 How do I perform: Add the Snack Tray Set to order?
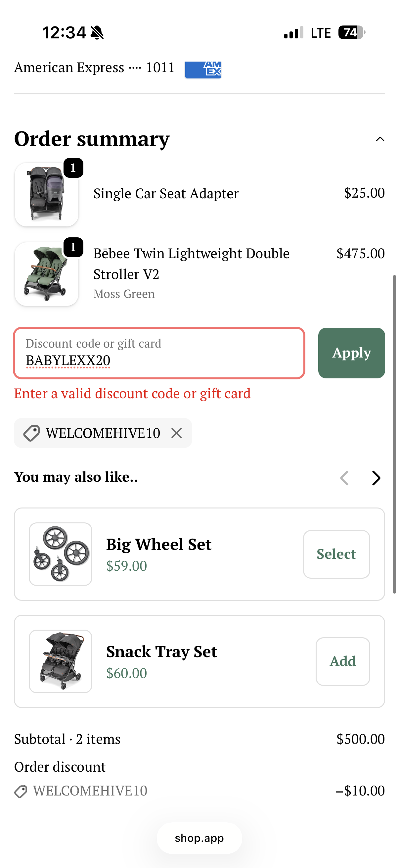pos(342,661)
